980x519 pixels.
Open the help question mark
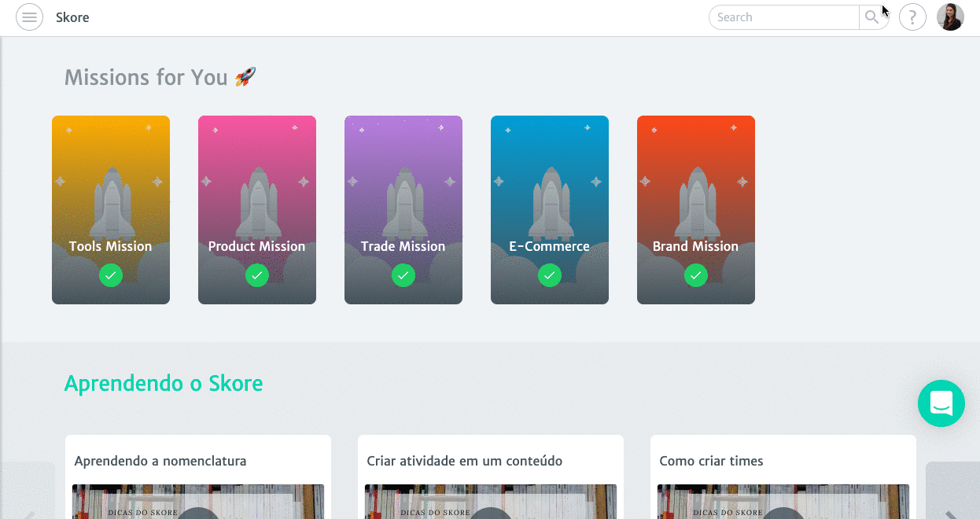click(x=912, y=17)
